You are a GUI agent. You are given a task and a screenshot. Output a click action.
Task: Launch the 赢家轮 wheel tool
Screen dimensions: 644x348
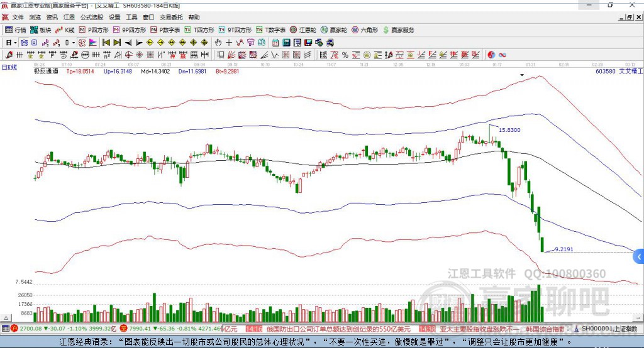tap(334, 30)
